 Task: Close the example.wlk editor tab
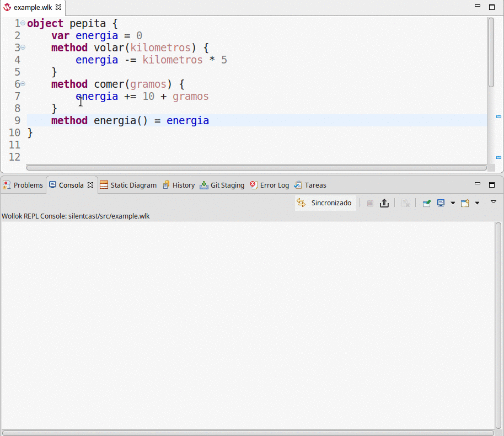[58, 7]
